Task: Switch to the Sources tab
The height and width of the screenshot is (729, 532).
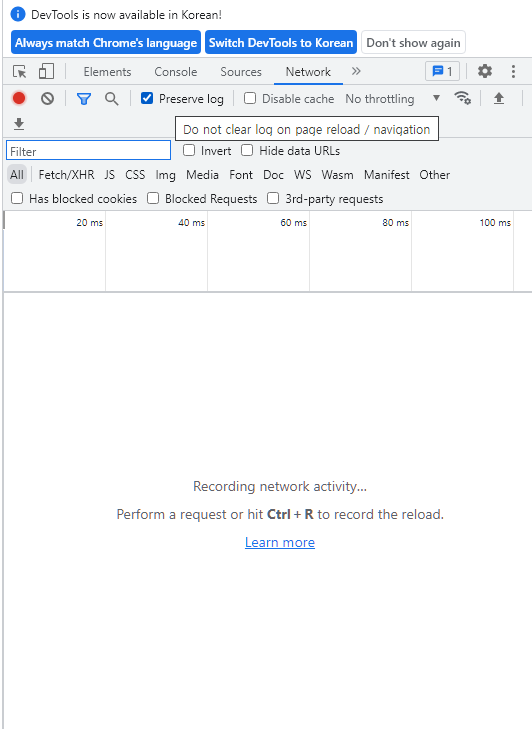Action: [241, 72]
